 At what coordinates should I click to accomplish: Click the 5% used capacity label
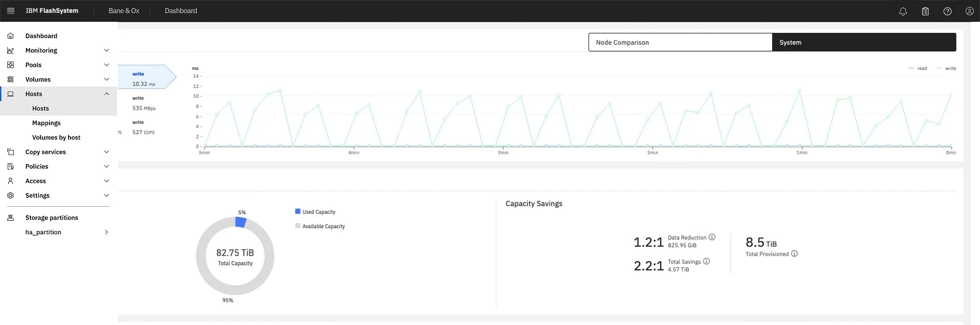point(242,212)
